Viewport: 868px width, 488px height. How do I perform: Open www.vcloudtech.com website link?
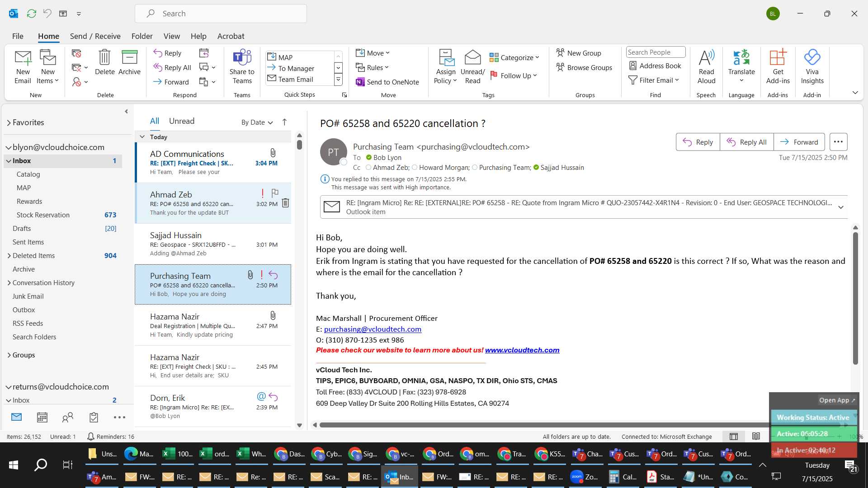click(522, 350)
